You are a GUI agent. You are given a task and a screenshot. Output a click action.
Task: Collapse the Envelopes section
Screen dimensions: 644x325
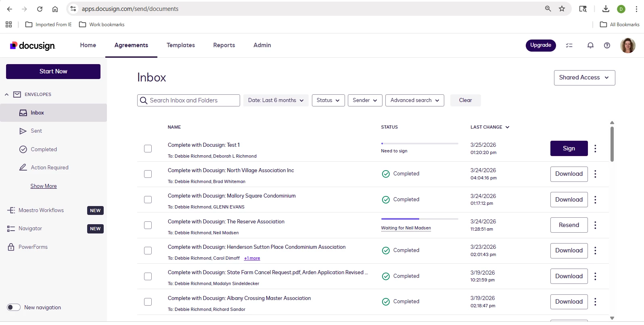tap(6, 94)
